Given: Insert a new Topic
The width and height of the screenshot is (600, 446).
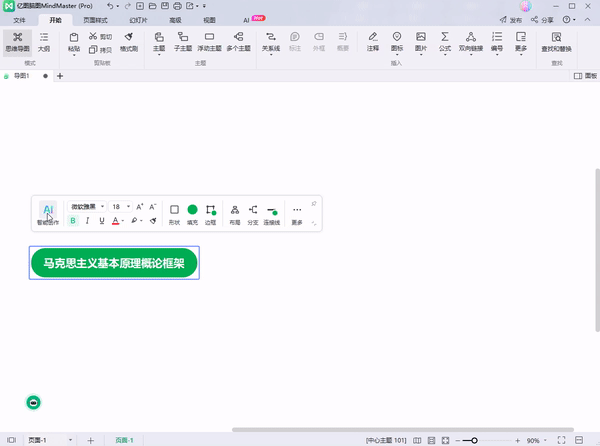Looking at the screenshot, I should (159, 42).
